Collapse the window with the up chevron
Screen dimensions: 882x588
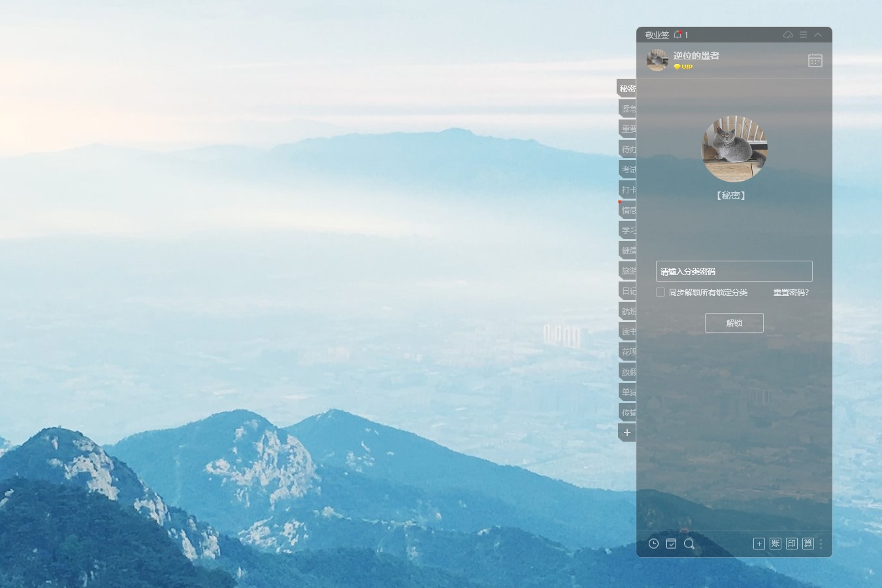(818, 35)
